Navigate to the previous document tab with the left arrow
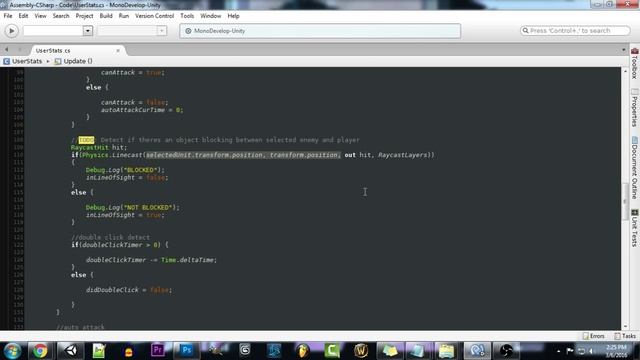 [x=7, y=50]
